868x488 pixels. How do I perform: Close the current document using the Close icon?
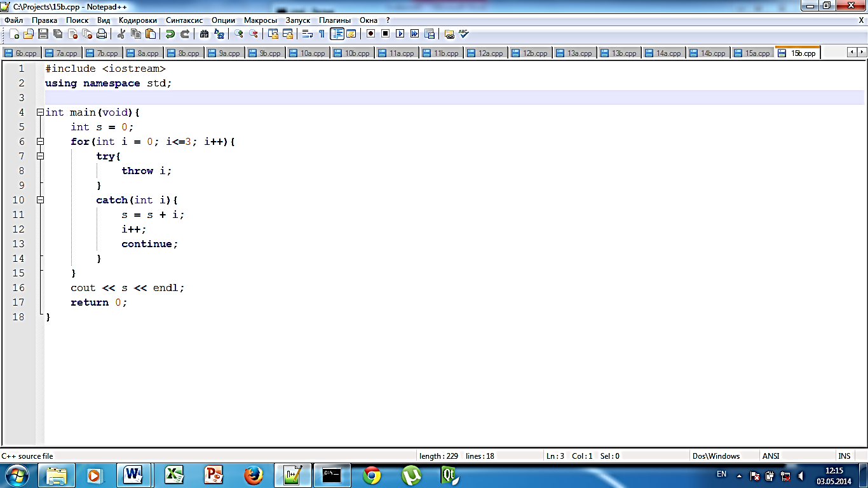pos(72,34)
